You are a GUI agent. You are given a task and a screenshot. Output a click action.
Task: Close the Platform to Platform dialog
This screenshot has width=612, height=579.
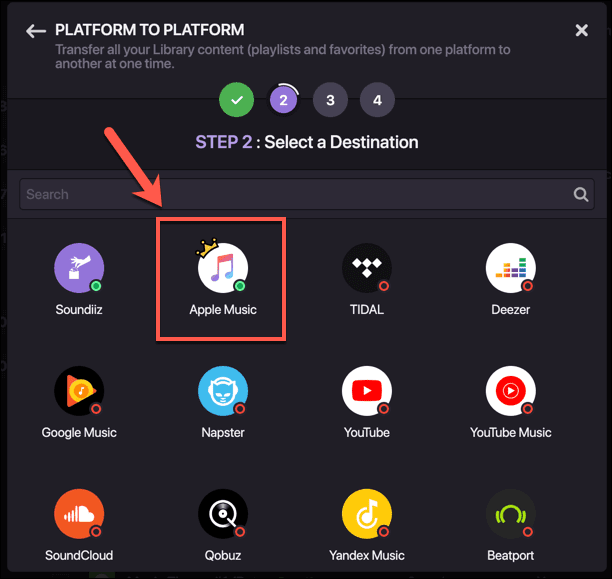click(x=582, y=31)
